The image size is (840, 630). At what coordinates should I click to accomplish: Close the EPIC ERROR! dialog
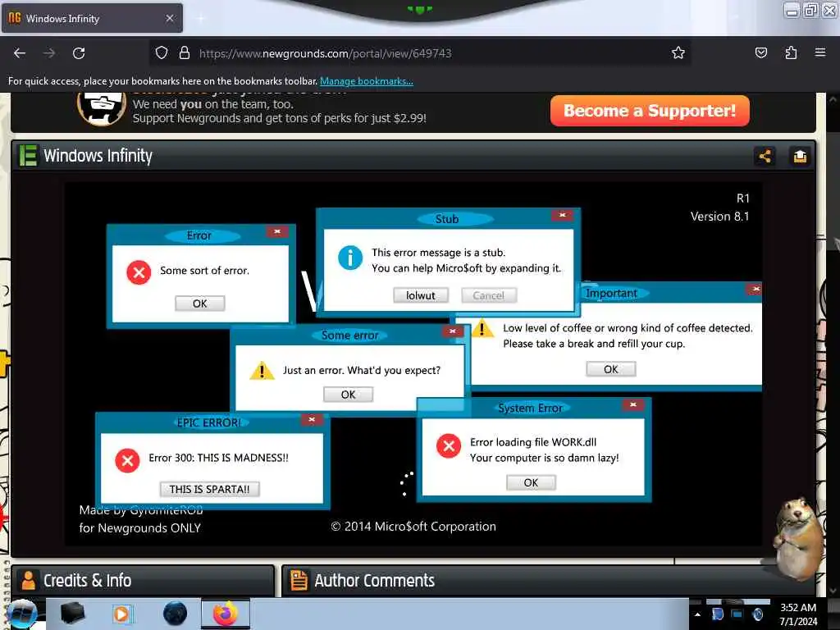(x=312, y=419)
